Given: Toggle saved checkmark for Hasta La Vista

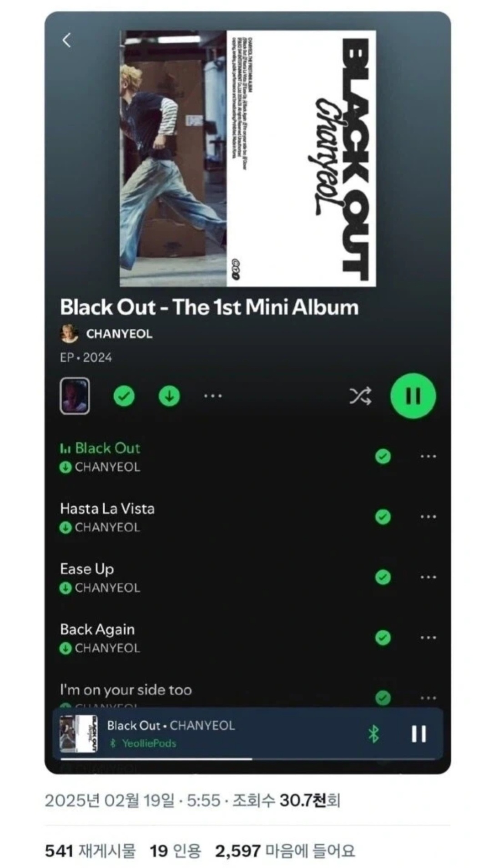Looking at the screenshot, I should click(x=383, y=517).
